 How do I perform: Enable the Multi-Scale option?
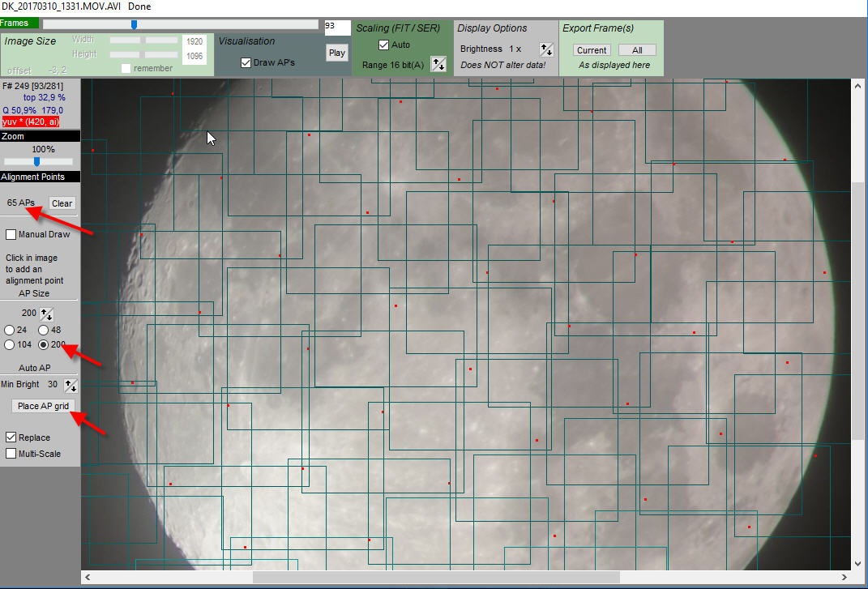(11, 454)
